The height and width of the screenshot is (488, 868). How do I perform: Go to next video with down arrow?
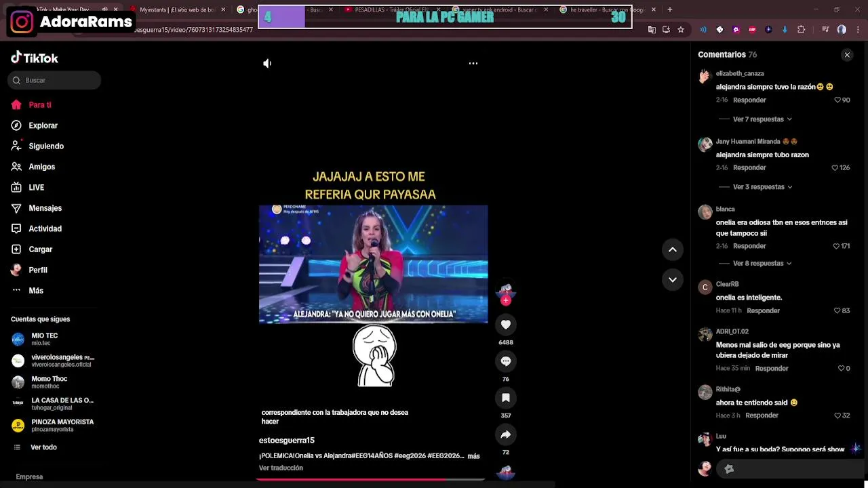pyautogui.click(x=673, y=279)
